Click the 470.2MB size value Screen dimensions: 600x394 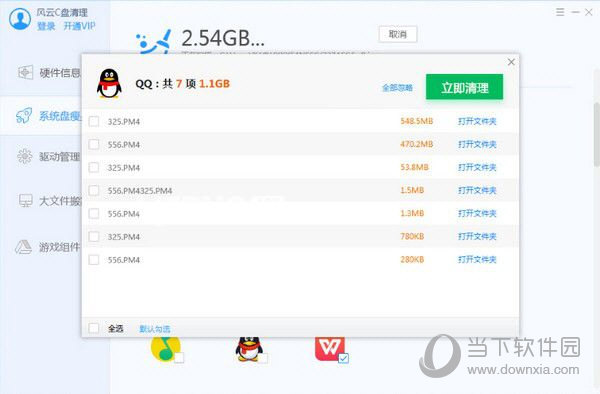[x=416, y=144]
